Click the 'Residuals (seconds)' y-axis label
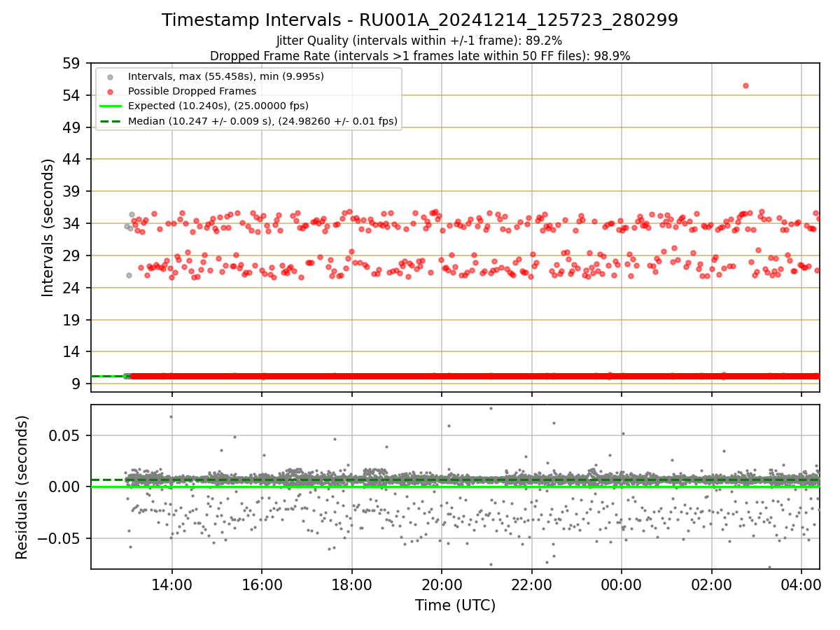The height and width of the screenshot is (630, 840). point(22,487)
